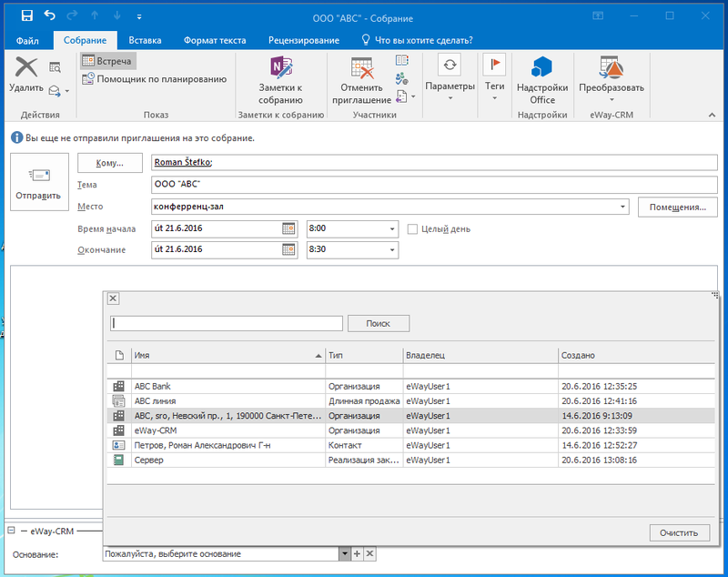The height and width of the screenshot is (577, 728).
Task: Sort by the Владелец column header
Action: tap(480, 355)
